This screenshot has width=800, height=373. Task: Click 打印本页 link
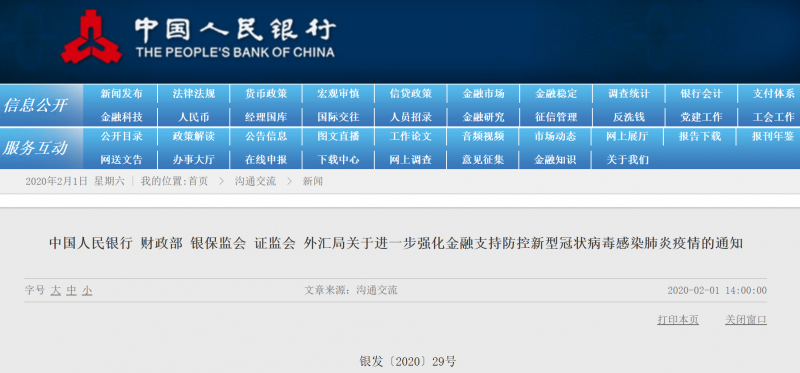pyautogui.click(x=678, y=320)
